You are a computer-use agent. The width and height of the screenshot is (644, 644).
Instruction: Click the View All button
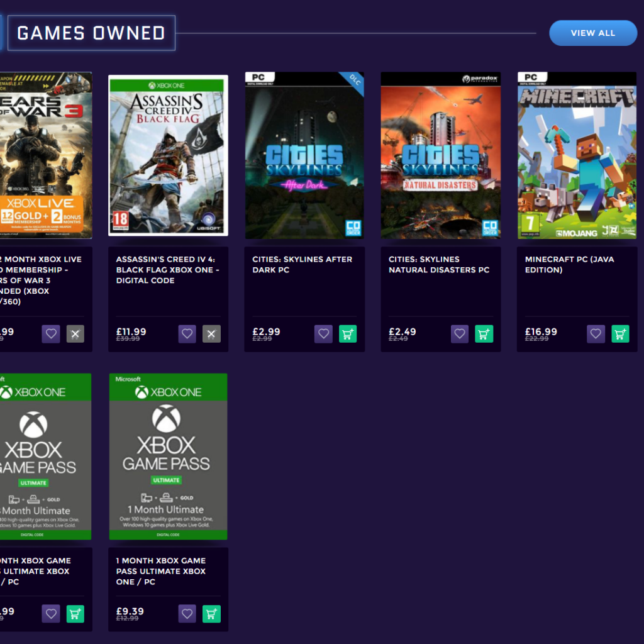(x=592, y=33)
